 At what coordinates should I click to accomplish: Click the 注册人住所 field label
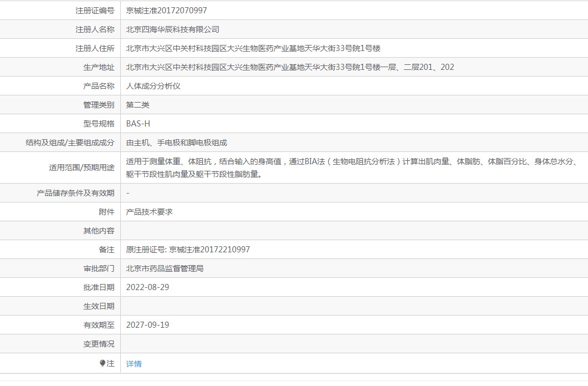pos(95,48)
